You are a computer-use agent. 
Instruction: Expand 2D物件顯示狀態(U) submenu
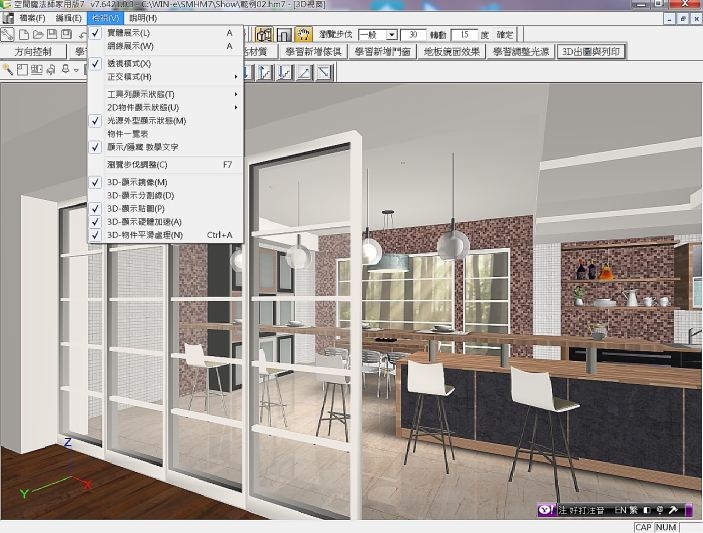[x=166, y=108]
